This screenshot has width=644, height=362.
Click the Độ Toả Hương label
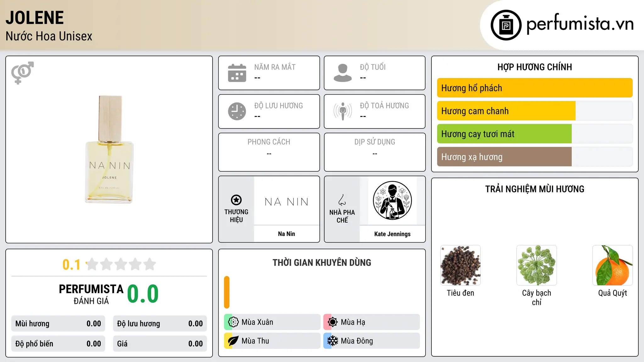[x=384, y=106]
